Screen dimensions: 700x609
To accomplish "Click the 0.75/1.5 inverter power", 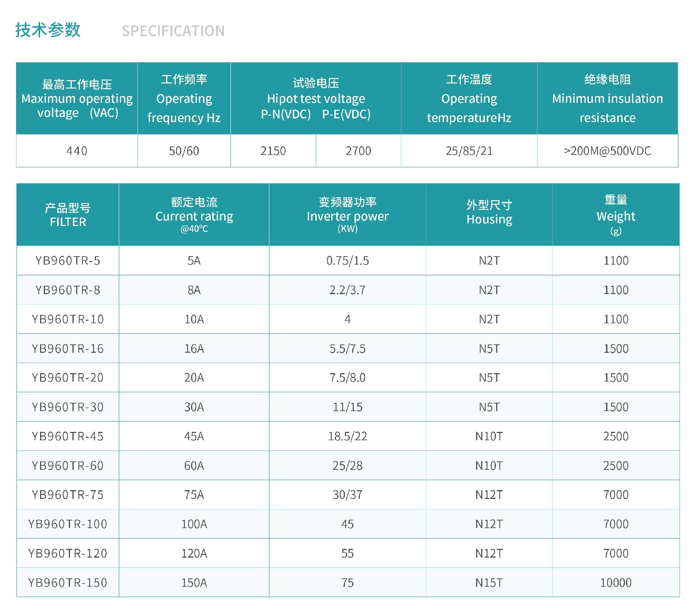I will pyautogui.click(x=347, y=261).
